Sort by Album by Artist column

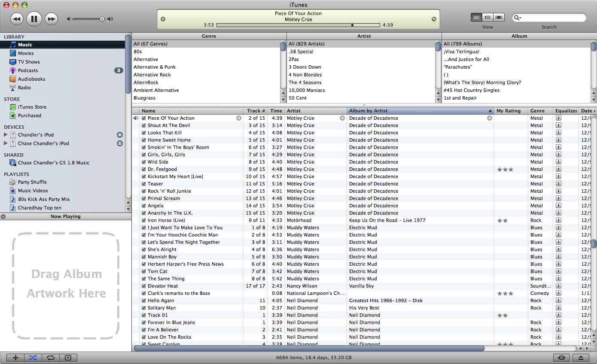[x=420, y=111]
